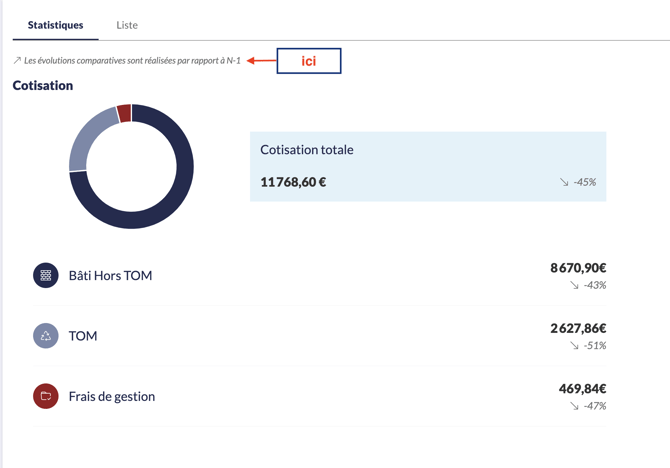Click the Bâti Hors TOM building icon
Screen dimensions: 670x468
(46, 275)
